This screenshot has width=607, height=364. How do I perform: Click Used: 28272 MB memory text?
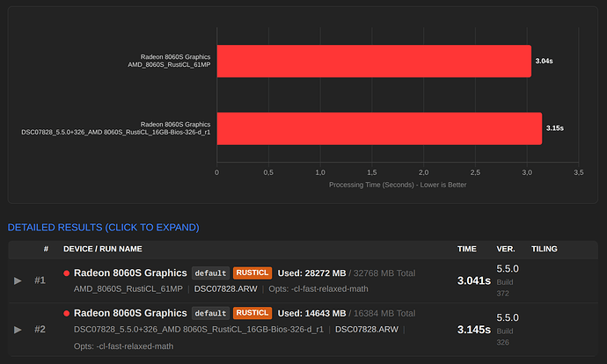pyautogui.click(x=311, y=273)
